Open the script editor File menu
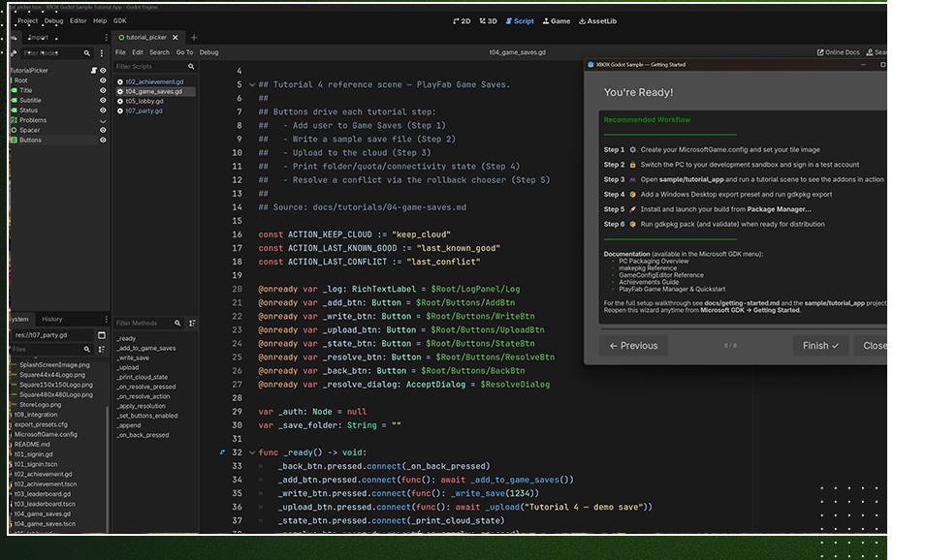926x560 pixels. (120, 52)
